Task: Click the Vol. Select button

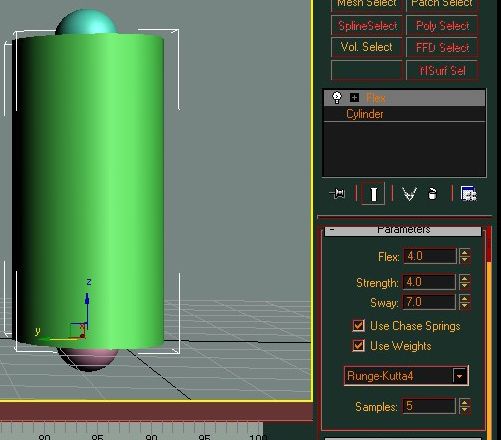Action: [367, 47]
